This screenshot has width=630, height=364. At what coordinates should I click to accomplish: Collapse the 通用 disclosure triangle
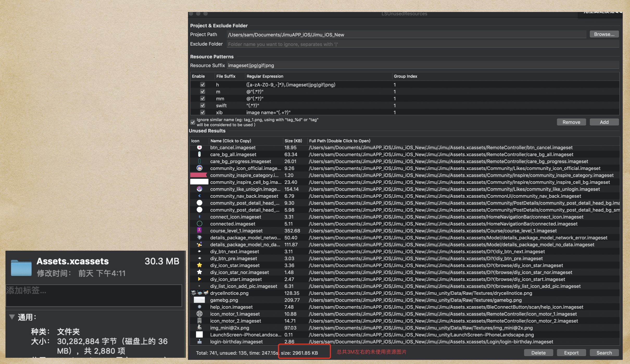pyautogui.click(x=12, y=317)
